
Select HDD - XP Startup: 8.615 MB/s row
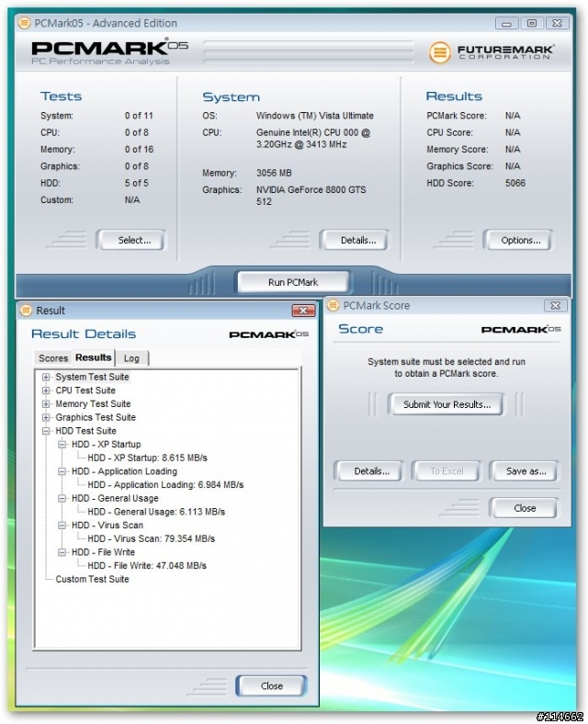click(x=148, y=458)
